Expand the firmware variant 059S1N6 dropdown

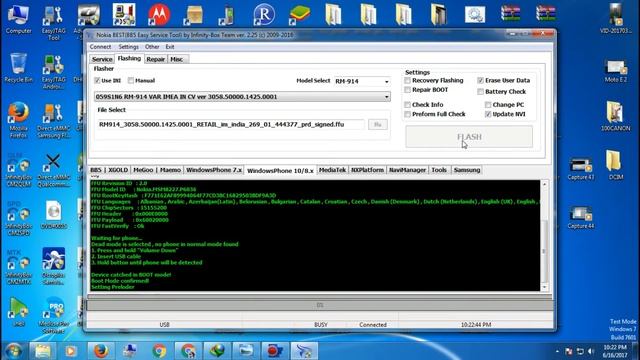pyautogui.click(x=242, y=97)
